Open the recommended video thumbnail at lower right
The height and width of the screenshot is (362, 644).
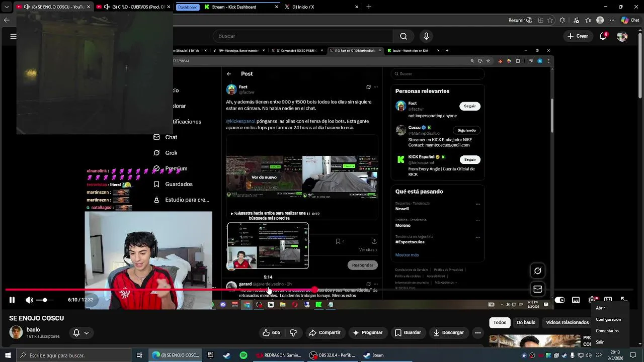click(535, 341)
